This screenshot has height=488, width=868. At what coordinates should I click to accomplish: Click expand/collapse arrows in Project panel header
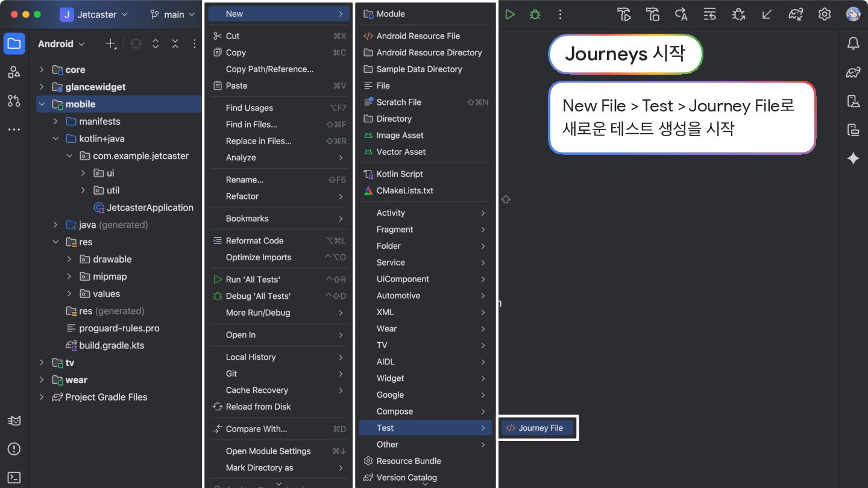[x=156, y=44]
